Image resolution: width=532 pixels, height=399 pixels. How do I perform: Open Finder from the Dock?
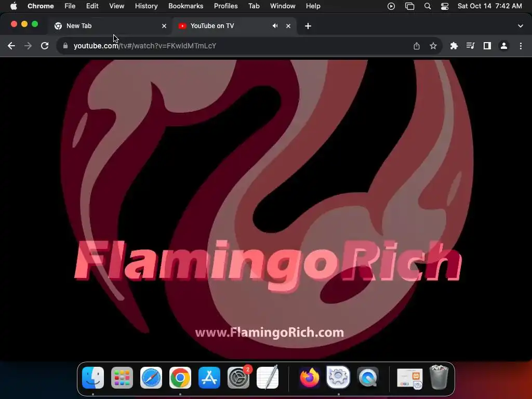(93, 378)
